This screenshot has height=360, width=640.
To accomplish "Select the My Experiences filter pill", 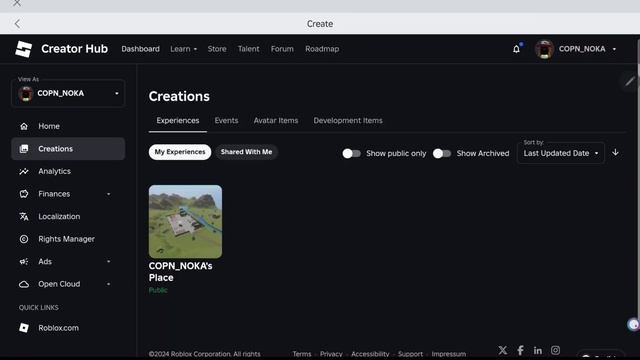I will 180,152.
